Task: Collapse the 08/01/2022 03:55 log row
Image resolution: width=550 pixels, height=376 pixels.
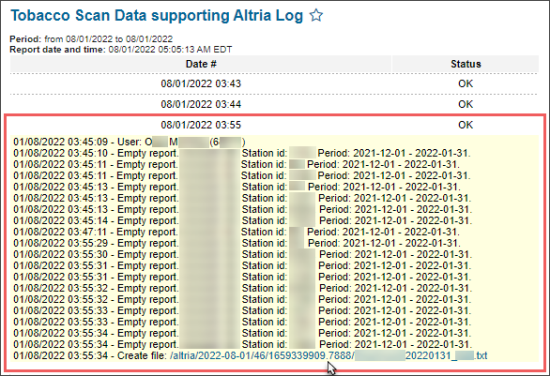Action: pos(274,125)
